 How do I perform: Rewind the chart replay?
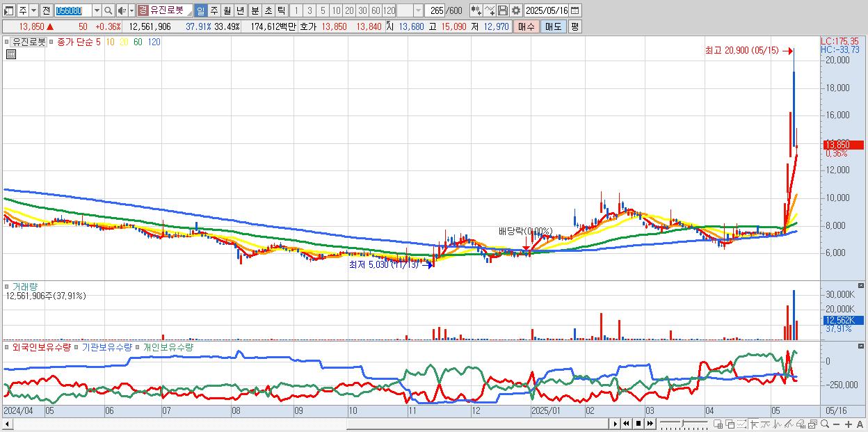coord(626,424)
